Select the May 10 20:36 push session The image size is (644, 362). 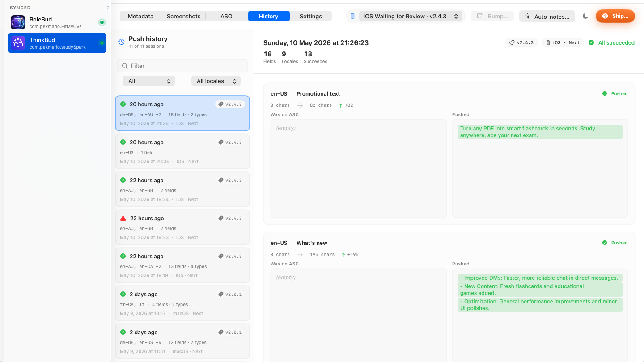click(182, 152)
